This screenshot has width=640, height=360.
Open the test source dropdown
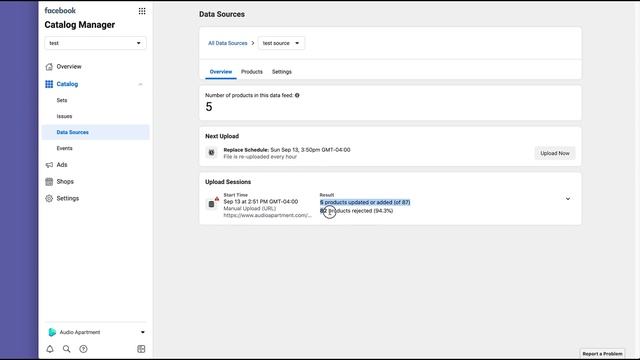point(281,43)
